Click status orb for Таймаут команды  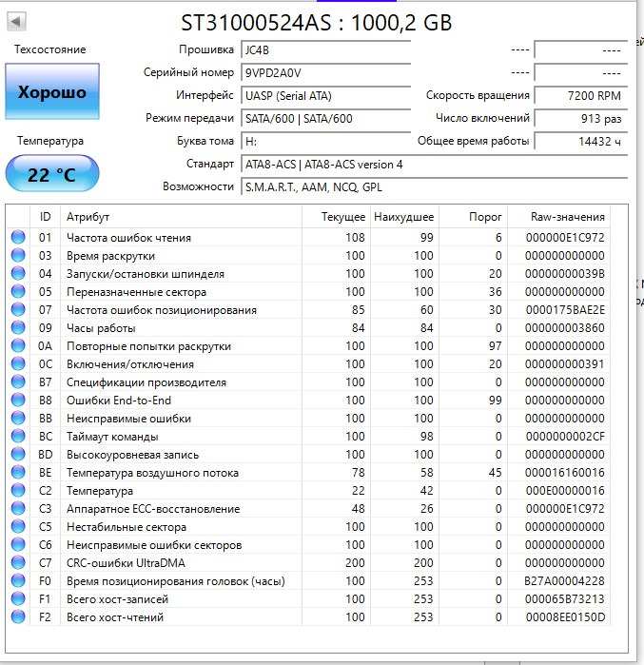coord(18,437)
